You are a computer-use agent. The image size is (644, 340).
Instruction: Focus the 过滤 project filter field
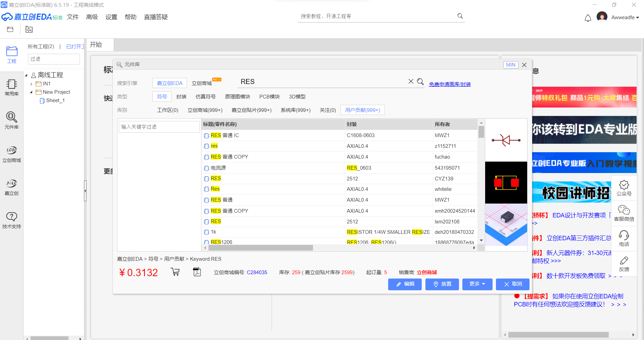(x=54, y=59)
